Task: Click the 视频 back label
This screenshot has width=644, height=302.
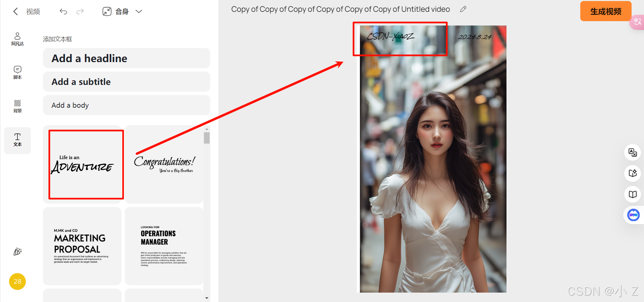Action: (x=33, y=11)
